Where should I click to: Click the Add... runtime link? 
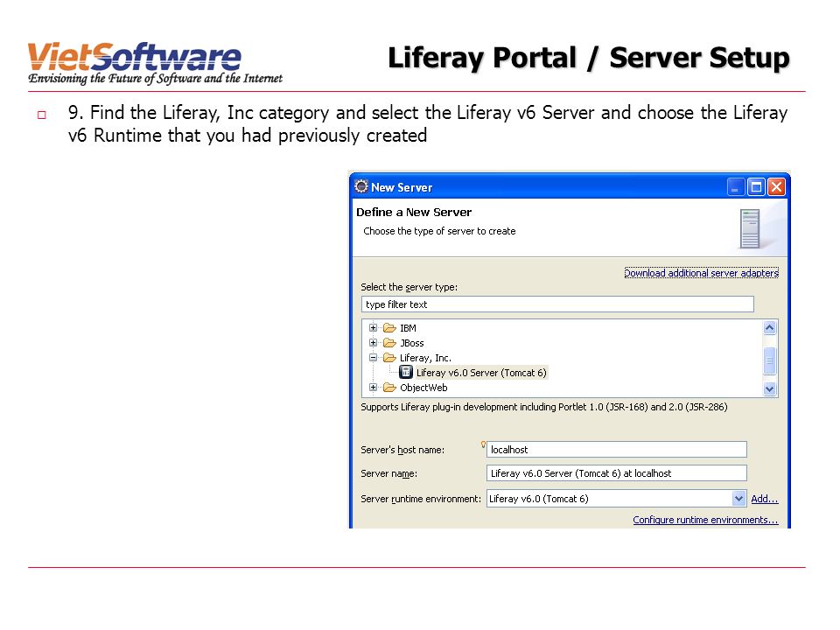tap(765, 500)
